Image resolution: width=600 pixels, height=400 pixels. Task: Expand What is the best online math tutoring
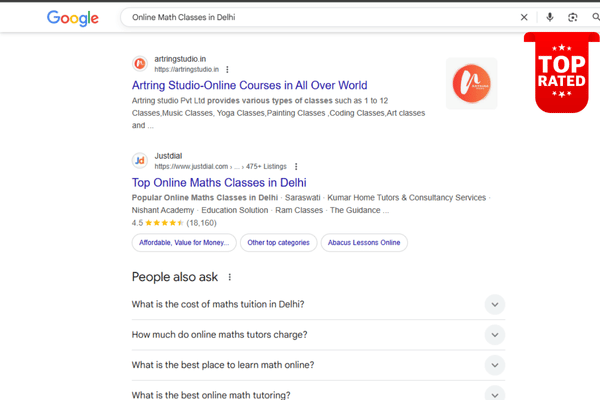[x=318, y=394]
